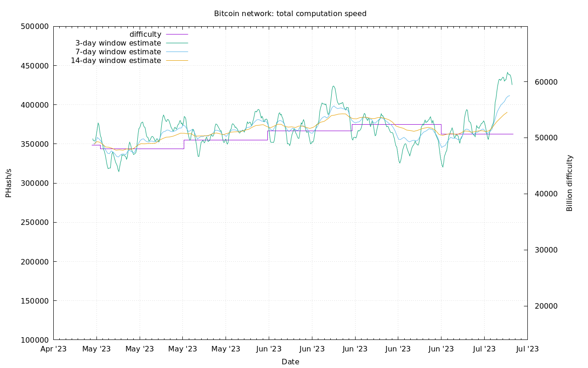The height and width of the screenshot is (368, 588).
Task: Click the '450000' y-axis tick label
Action: 35,66
